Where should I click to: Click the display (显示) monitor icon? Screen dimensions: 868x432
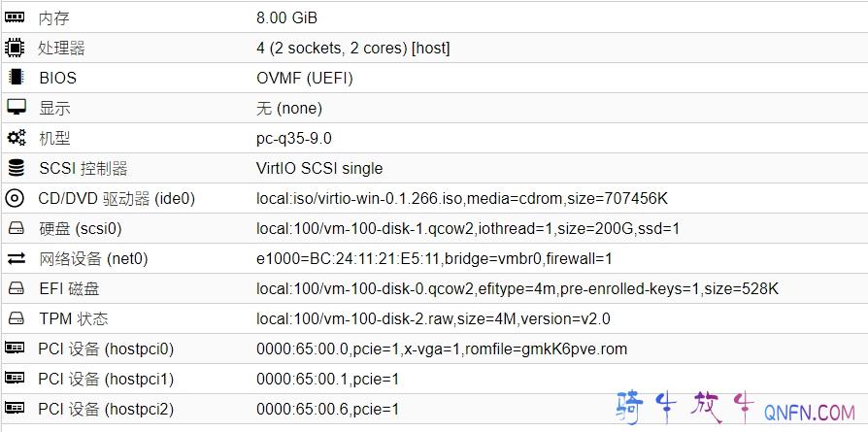16,108
